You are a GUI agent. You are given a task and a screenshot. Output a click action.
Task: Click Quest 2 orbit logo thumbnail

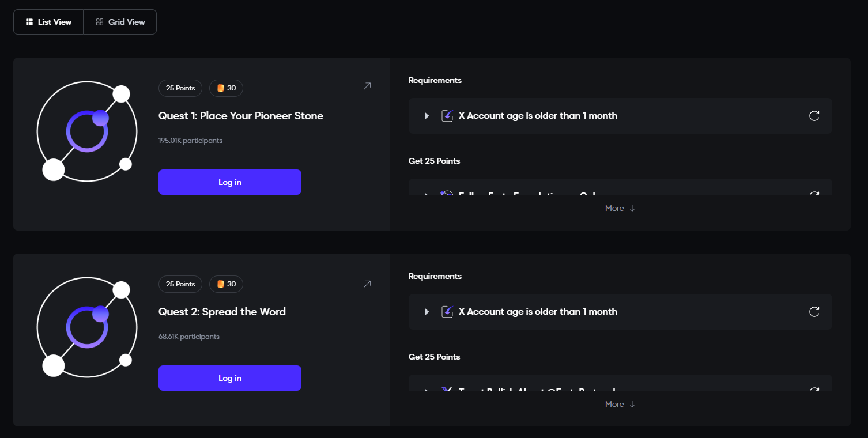pyautogui.click(x=87, y=327)
